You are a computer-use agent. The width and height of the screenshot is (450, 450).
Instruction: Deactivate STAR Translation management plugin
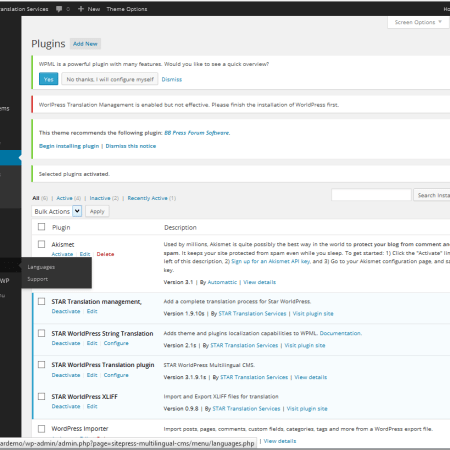[x=66, y=311]
